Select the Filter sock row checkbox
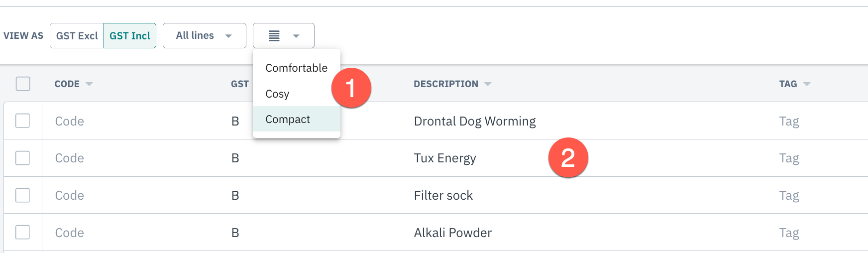The height and width of the screenshot is (253, 868). point(22,195)
